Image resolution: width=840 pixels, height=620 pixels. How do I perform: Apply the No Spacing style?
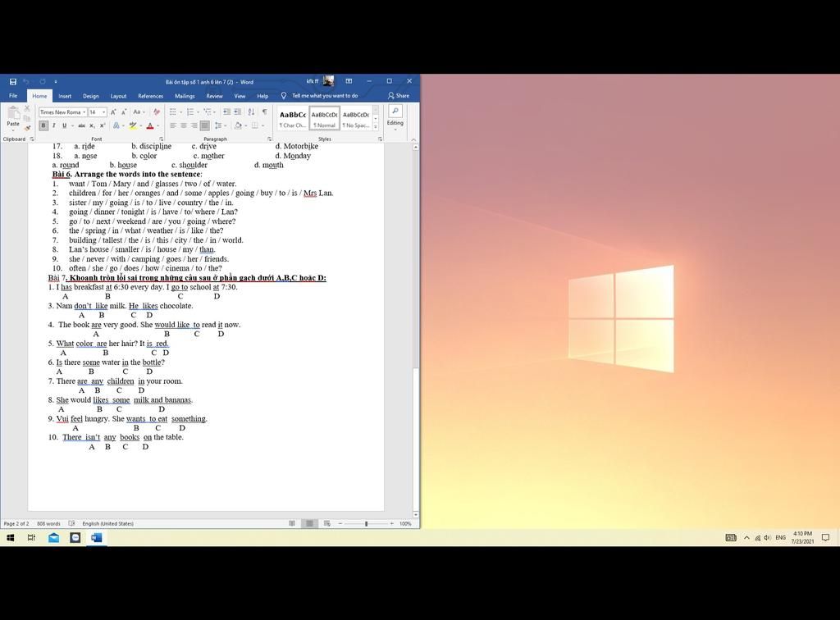coord(356,118)
